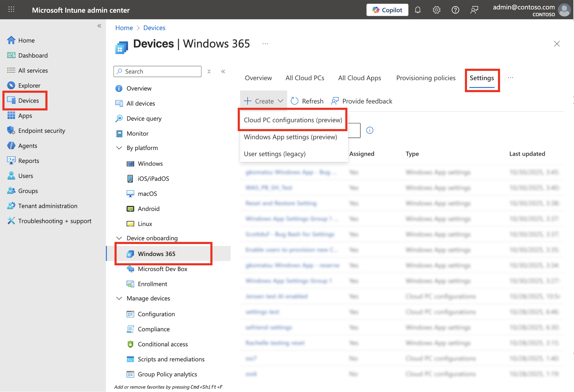Click Provide feedback
Screen dimensions: 574x392
click(x=362, y=101)
